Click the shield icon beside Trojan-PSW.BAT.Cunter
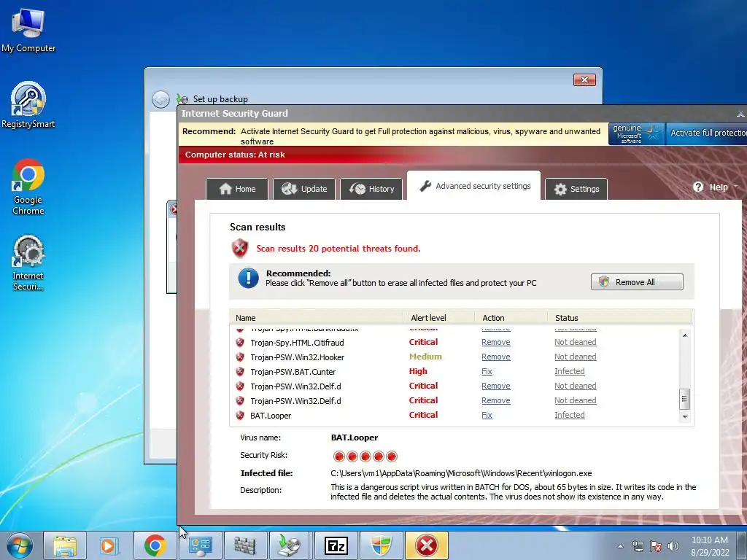The image size is (747, 560). coord(240,371)
